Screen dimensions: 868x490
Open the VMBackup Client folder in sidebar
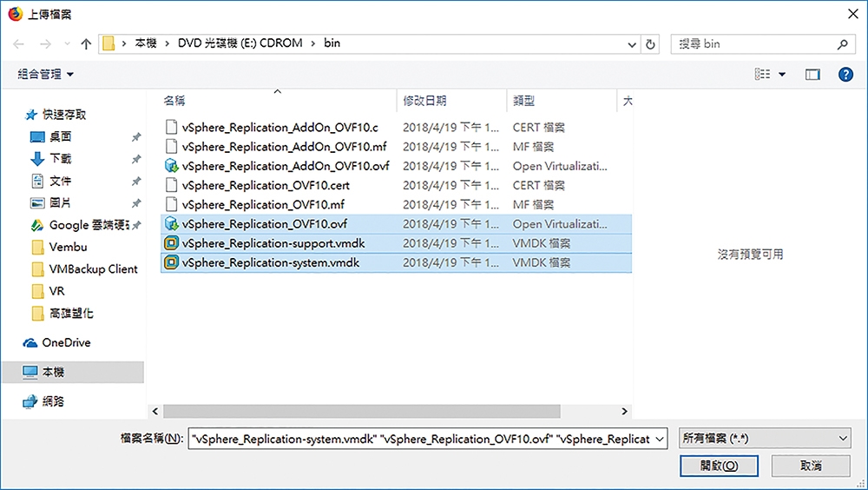point(93,269)
